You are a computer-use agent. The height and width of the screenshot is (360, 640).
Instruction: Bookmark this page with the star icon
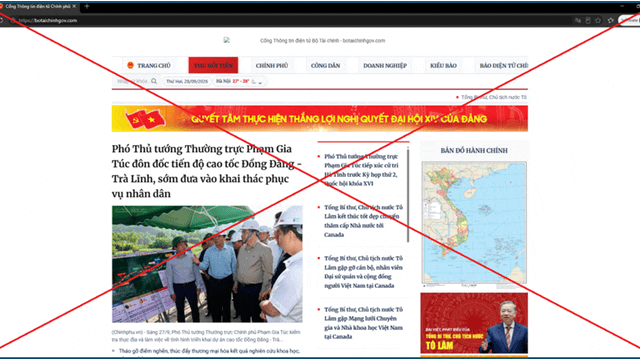point(598,20)
